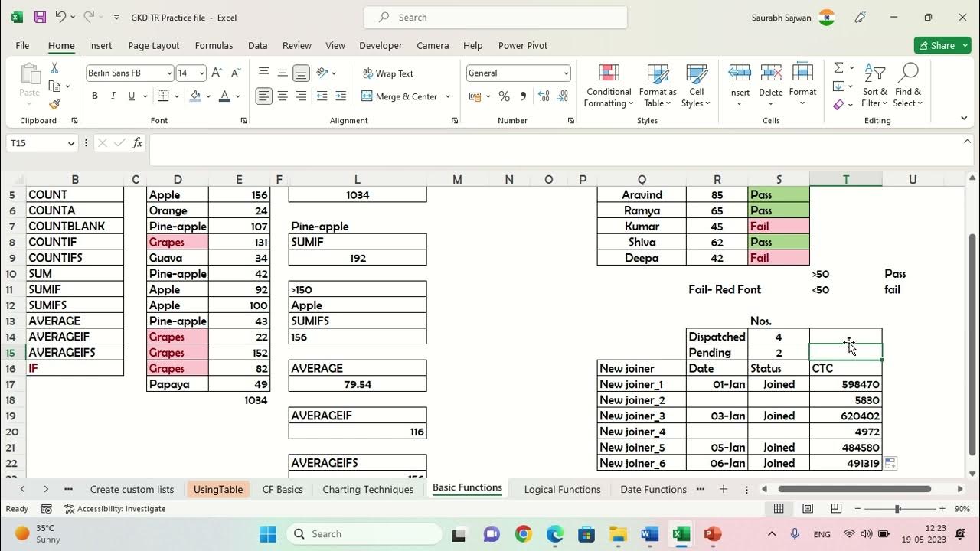Open the General number format dropdown
Image resolution: width=980 pixels, height=551 pixels.
click(566, 73)
